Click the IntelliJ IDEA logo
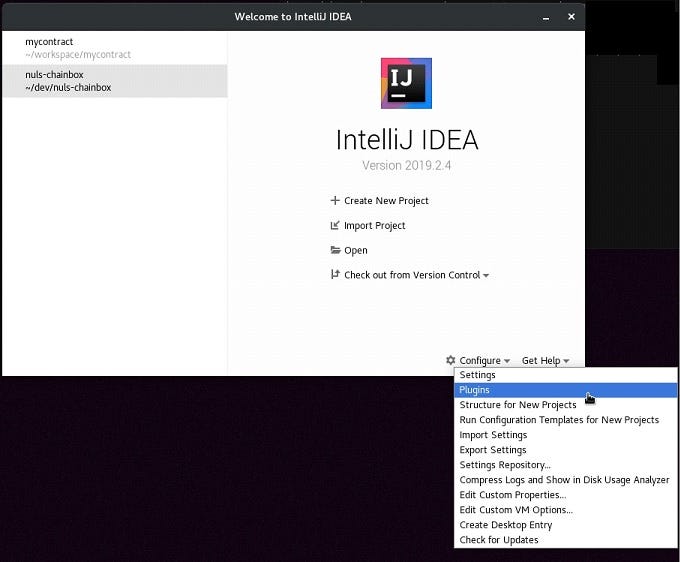Viewport: 680px width, 562px height. [x=406, y=83]
